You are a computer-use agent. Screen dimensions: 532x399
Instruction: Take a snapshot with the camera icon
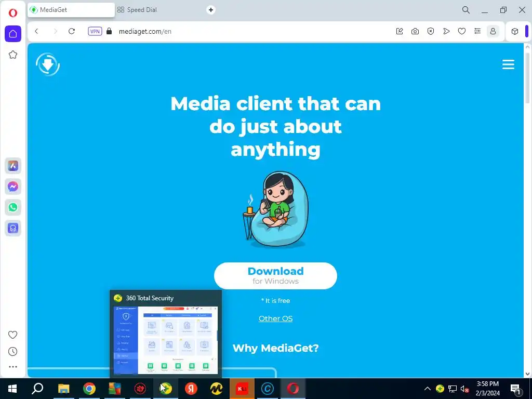[x=415, y=31]
